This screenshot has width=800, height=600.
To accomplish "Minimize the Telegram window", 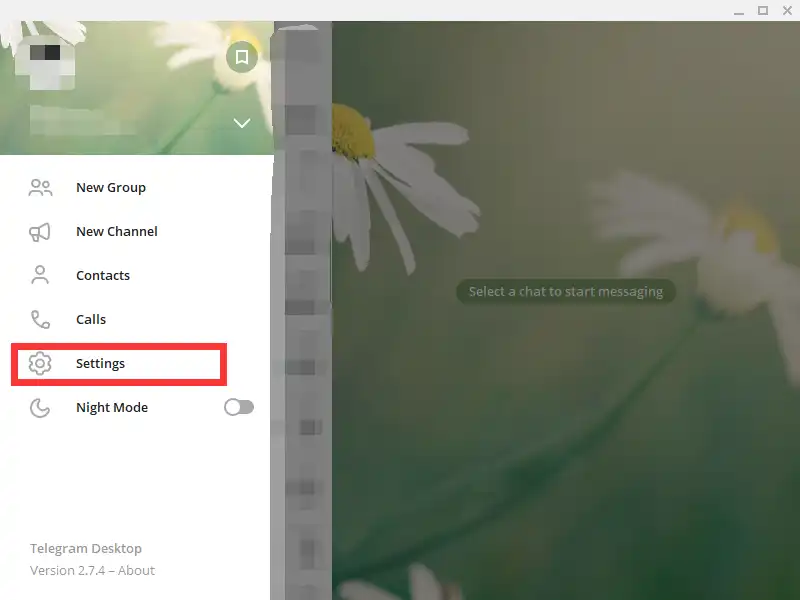I will [738, 11].
